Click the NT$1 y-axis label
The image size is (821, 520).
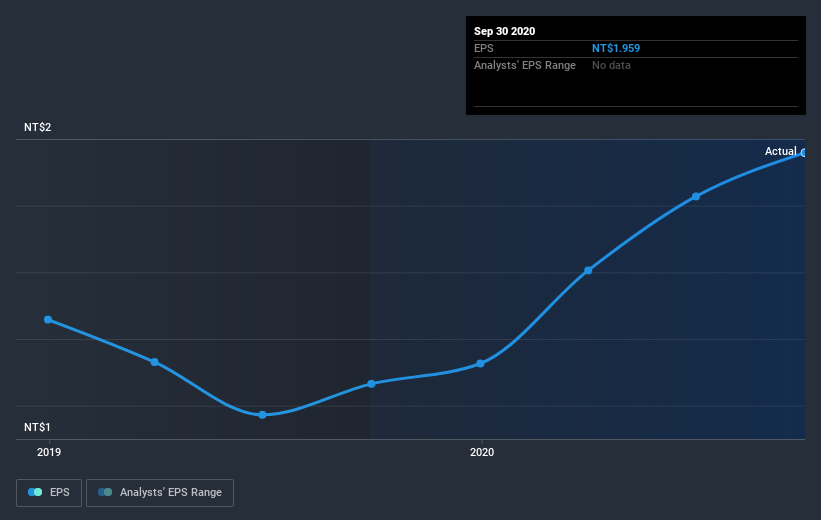click(x=37, y=427)
